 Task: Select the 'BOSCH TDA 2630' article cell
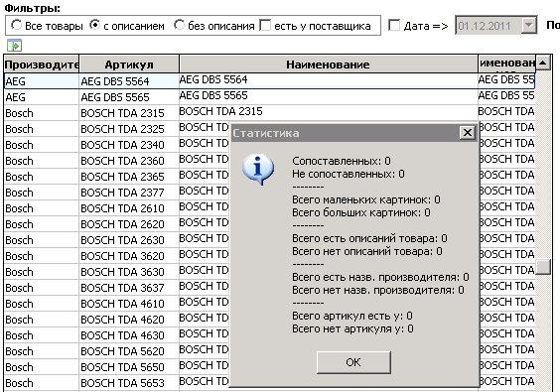(x=128, y=240)
